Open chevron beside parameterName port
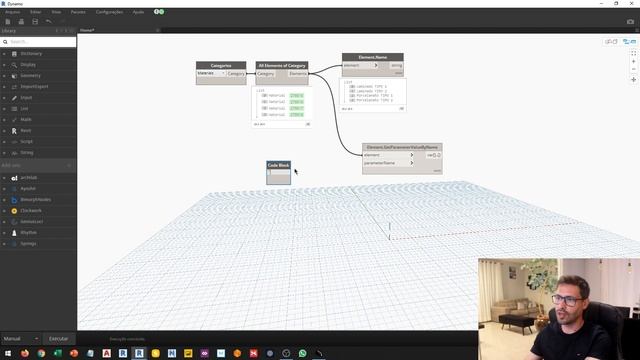The image size is (640, 360). 412,163
